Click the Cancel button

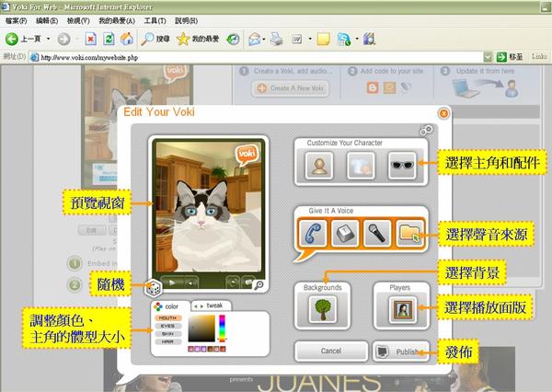tap(331, 351)
